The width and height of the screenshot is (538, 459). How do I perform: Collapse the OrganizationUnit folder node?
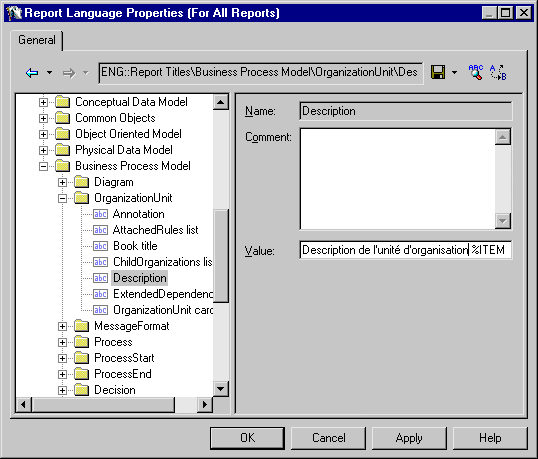(x=62, y=198)
